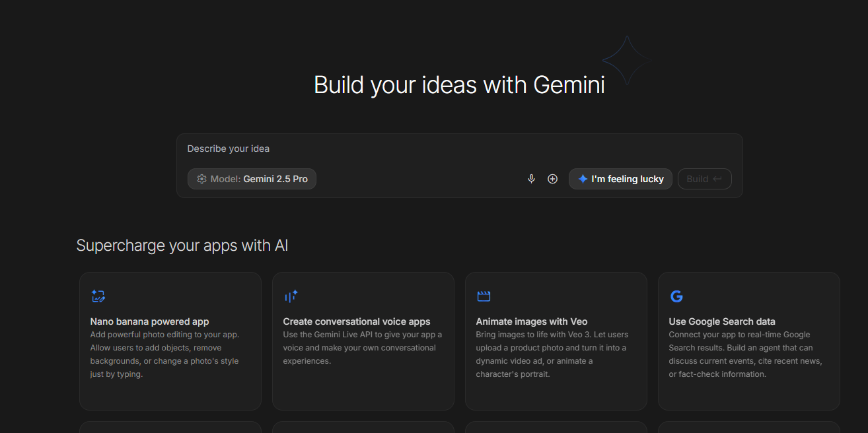Open the Nano banana powered app card
Screen dimensions: 868x433
click(170, 341)
